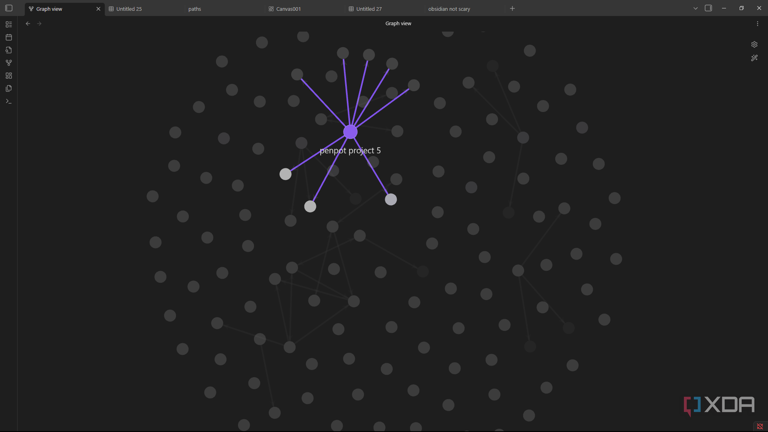
Task: Expand tab list dropdown chevron
Action: pos(695,8)
